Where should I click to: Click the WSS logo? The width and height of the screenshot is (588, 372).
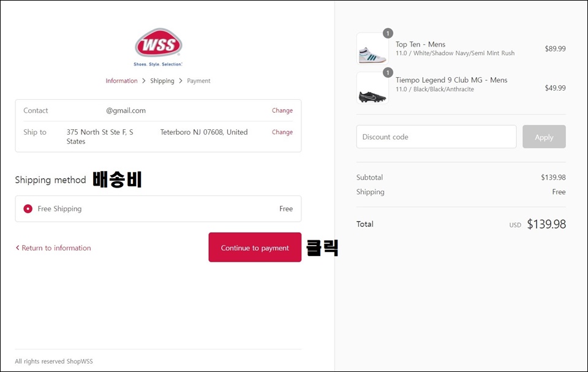click(158, 47)
